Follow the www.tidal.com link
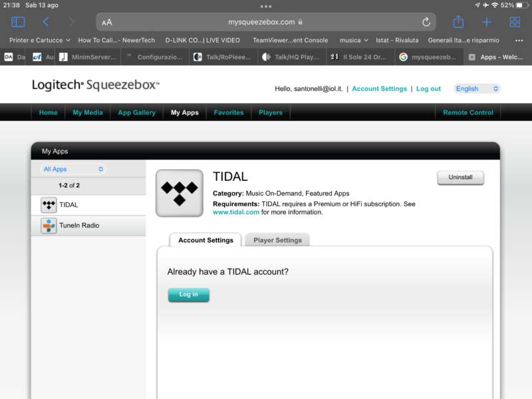Viewport: 532px width, 399px height. [x=236, y=212]
